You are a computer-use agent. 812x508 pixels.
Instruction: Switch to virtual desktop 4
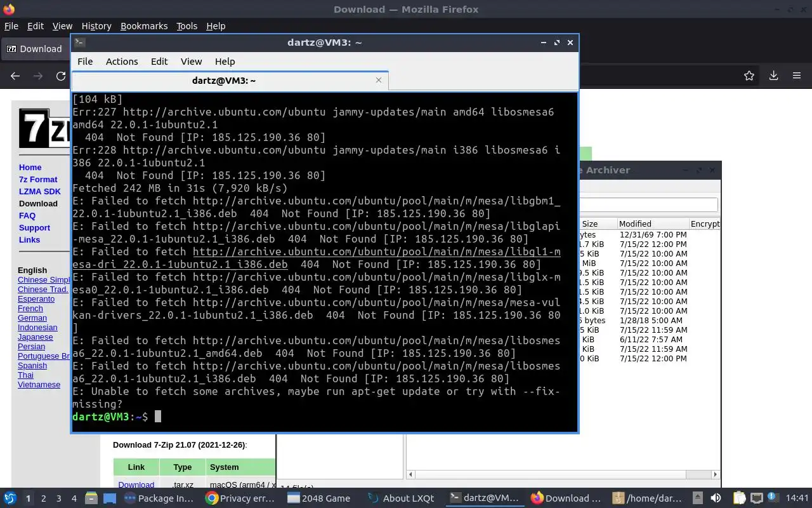[x=74, y=498]
